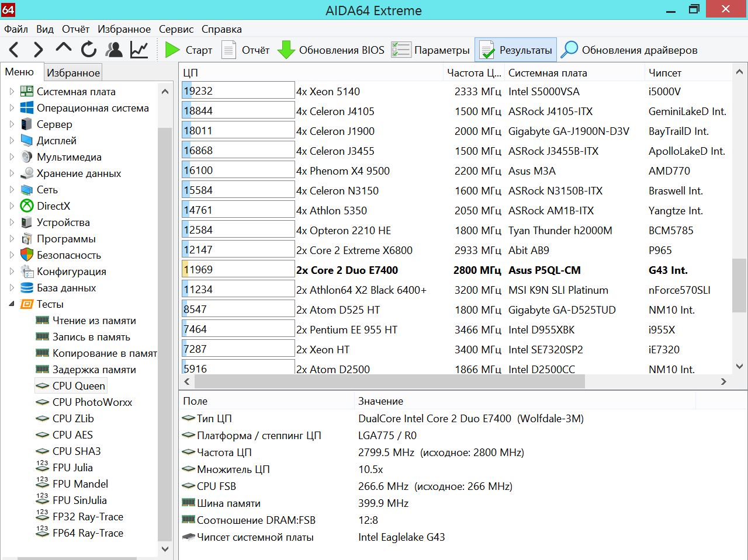Open the Справка menu
748x560 pixels.
[x=221, y=29]
